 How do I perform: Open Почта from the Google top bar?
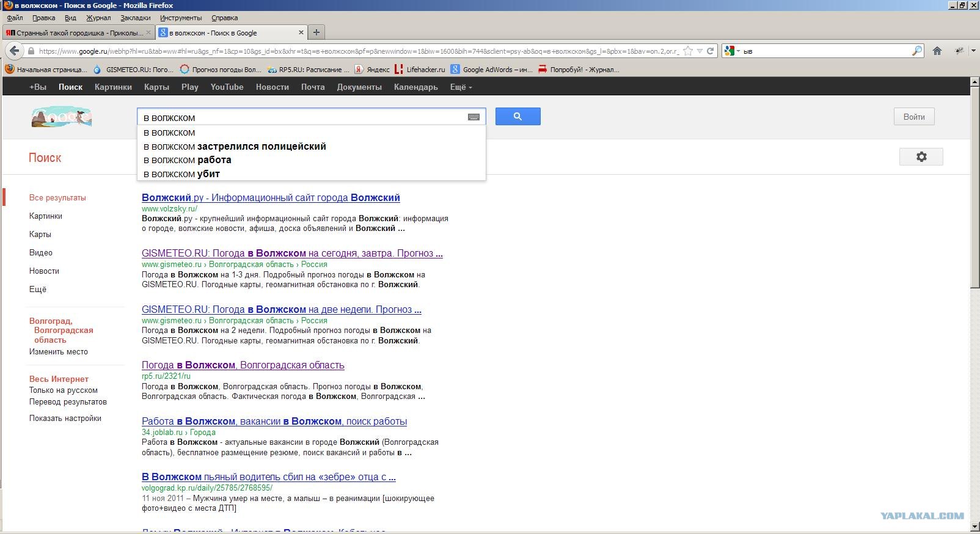click(313, 87)
